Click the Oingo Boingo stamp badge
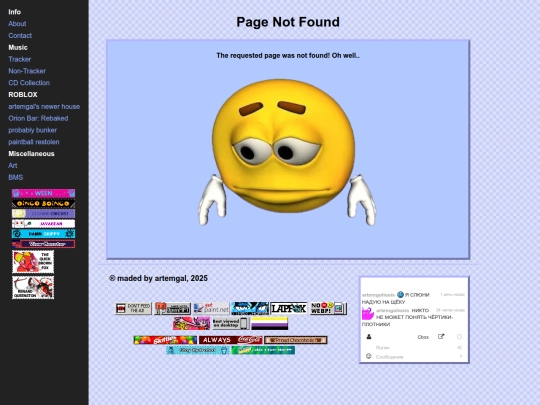 (43, 204)
